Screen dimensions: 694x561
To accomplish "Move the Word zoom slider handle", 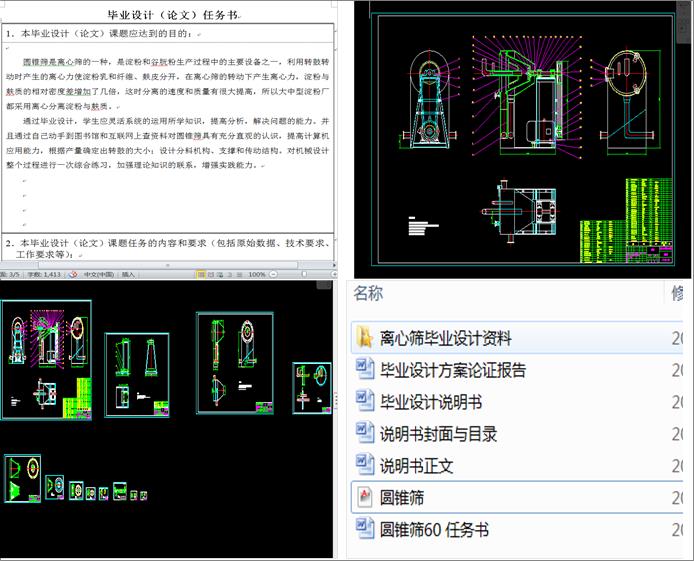I will point(304,274).
